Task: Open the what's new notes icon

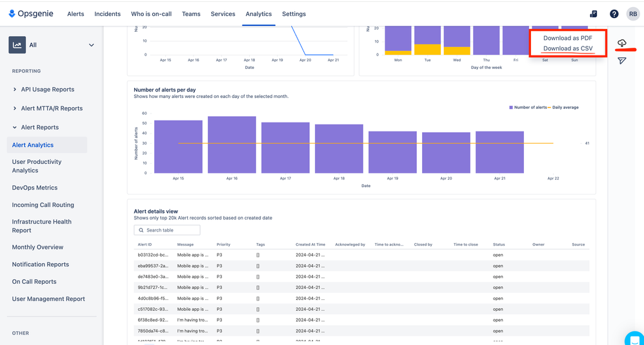Action: (x=594, y=14)
